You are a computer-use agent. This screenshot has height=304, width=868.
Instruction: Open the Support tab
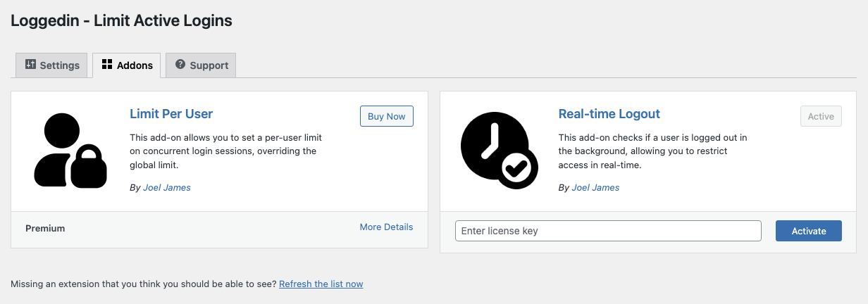[209, 65]
